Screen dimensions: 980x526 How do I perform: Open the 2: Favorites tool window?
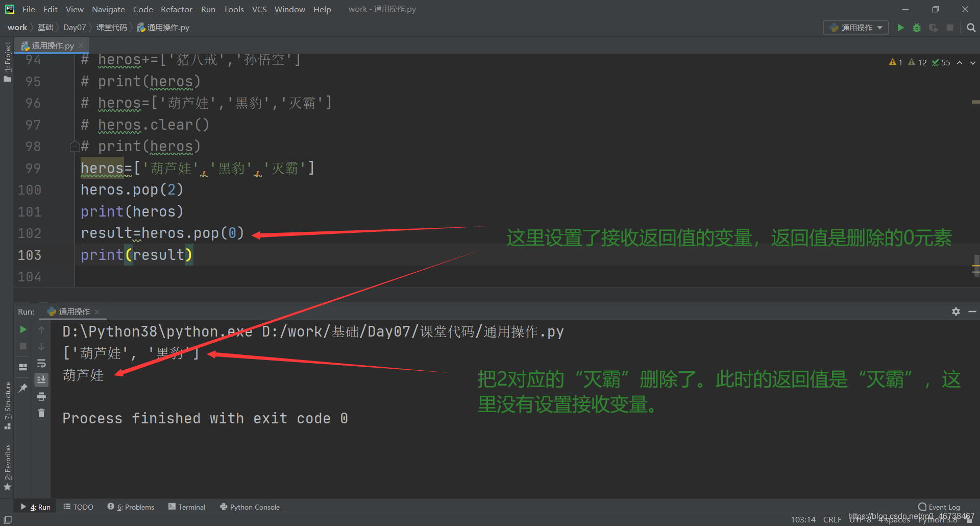point(7,467)
